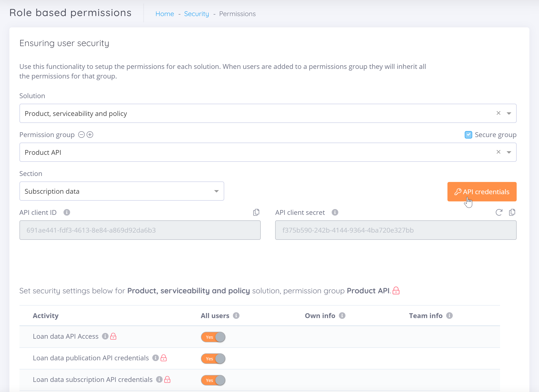Clear the Solution selection with the X
The width and height of the screenshot is (539, 392).
point(498,113)
